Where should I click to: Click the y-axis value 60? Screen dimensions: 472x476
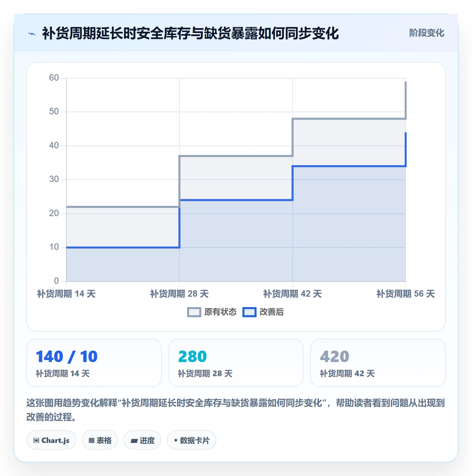click(x=54, y=78)
